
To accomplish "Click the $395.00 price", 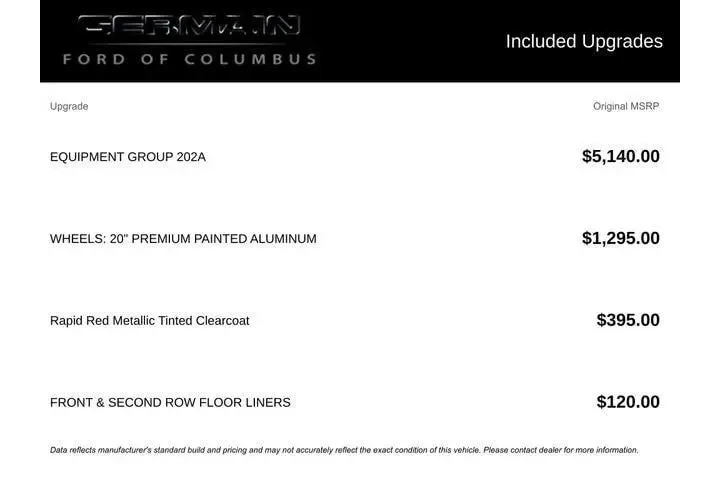I will (x=628, y=320).
